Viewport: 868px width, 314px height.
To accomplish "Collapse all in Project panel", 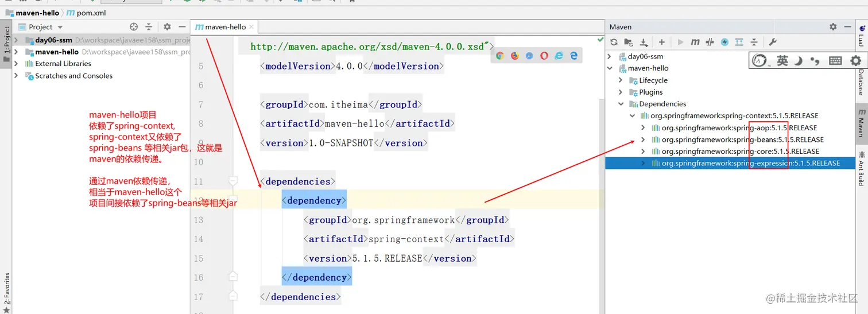I will 149,26.
